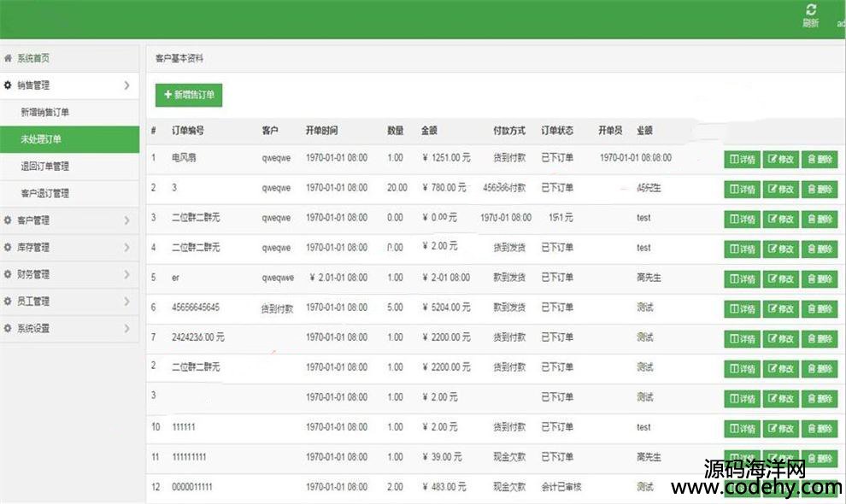This screenshot has height=504, width=846.
Task: Click the green 新增售订单 button
Action: coord(189,96)
